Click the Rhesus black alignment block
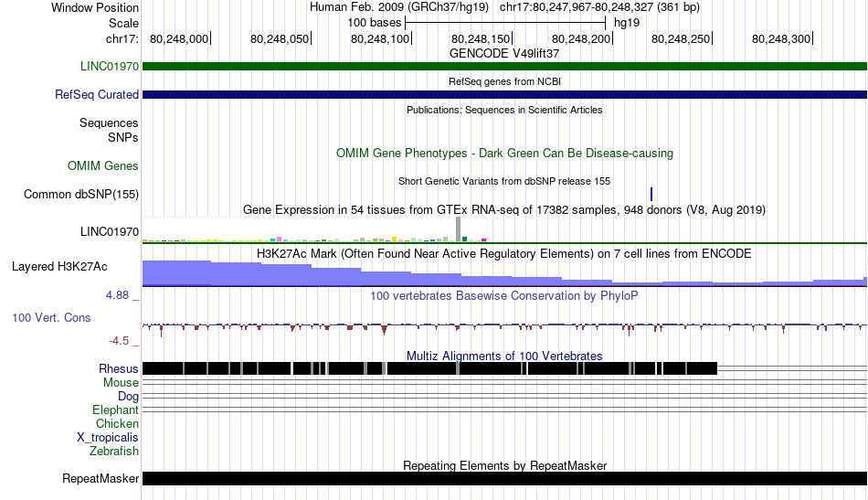868x500 pixels. coord(429,368)
